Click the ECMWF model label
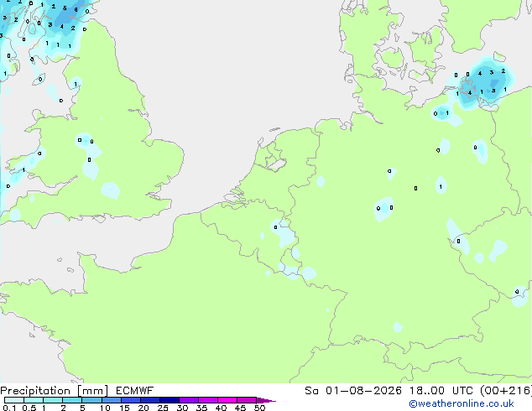The width and height of the screenshot is (532, 411). (135, 391)
